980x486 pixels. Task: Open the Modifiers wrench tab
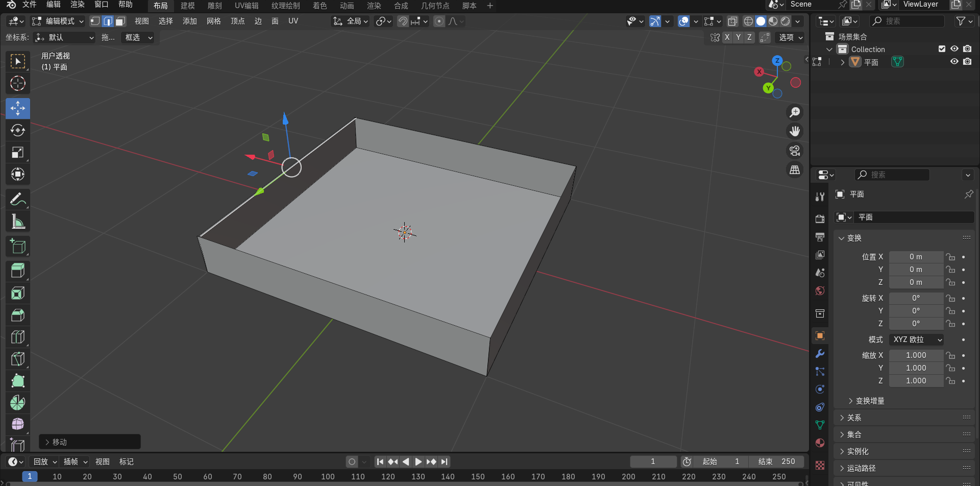pyautogui.click(x=820, y=353)
